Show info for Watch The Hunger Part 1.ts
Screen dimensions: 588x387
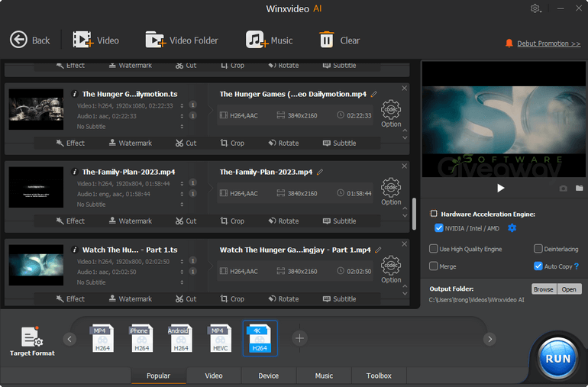coord(75,250)
